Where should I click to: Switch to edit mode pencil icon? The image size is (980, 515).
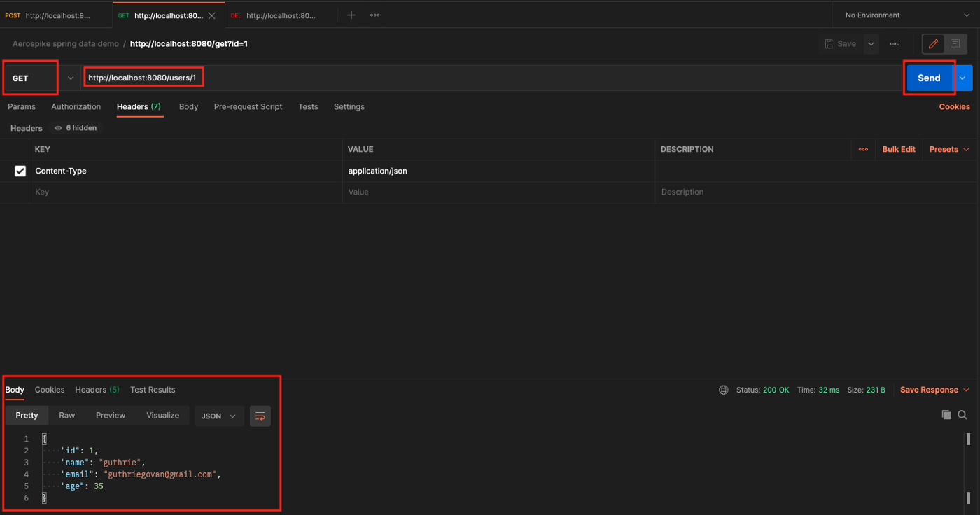coord(933,43)
